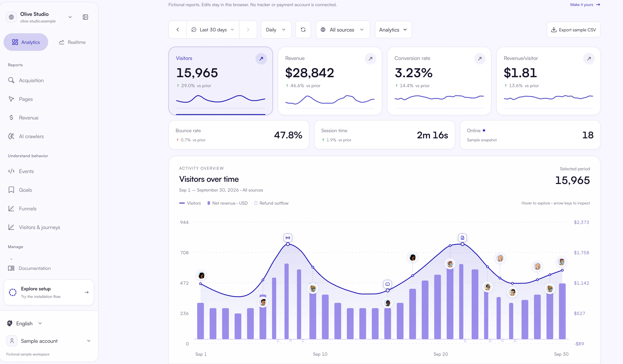Click the refresh data icon

coord(303,30)
